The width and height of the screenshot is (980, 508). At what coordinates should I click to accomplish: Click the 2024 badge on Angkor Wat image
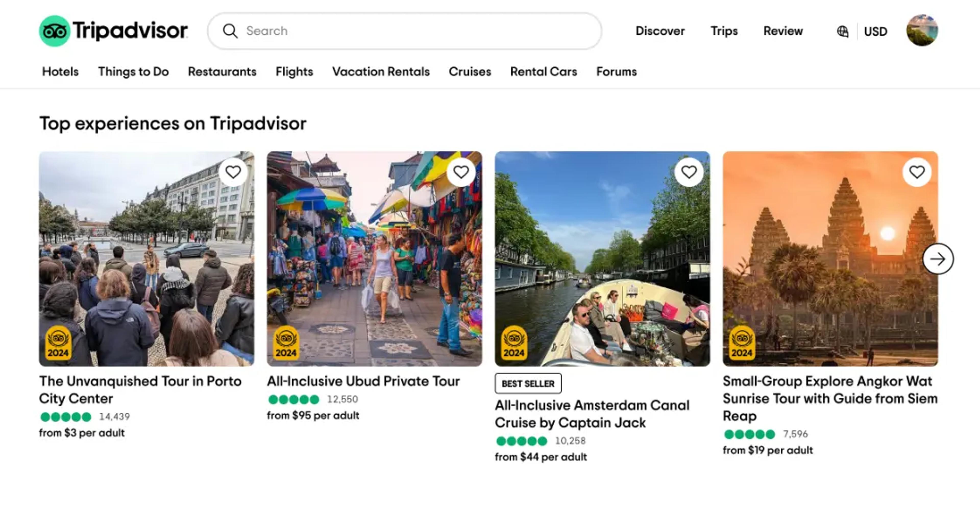click(x=742, y=342)
